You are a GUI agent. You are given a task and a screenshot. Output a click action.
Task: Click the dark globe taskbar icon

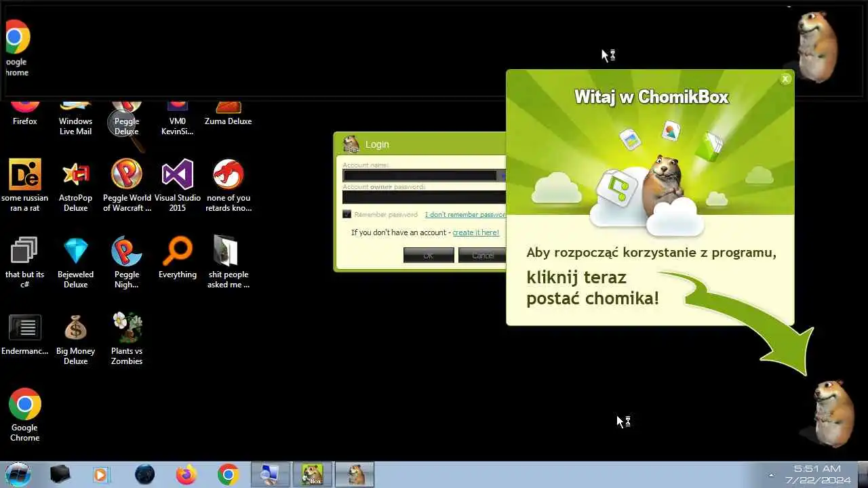[x=144, y=474]
